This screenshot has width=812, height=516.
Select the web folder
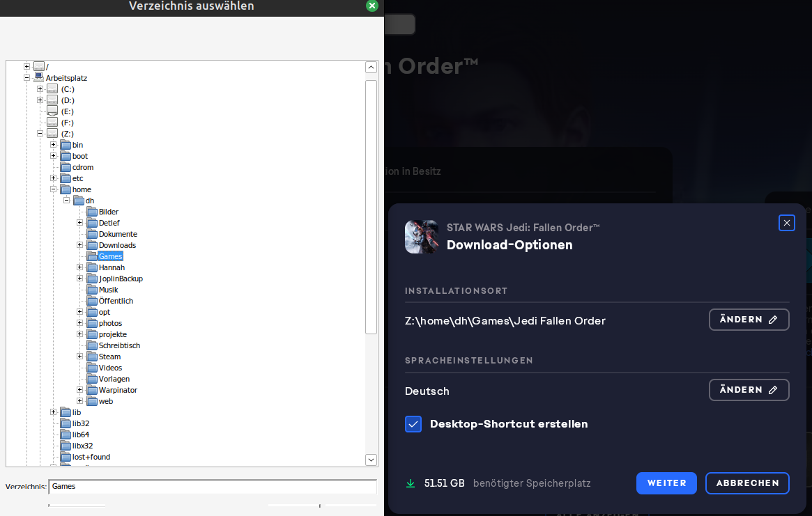pyautogui.click(x=106, y=401)
